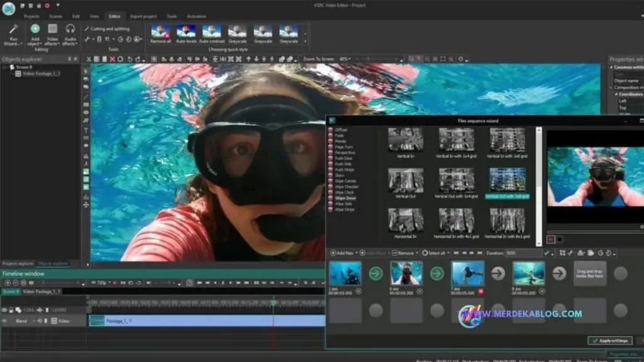
Task: Click the Undo arrow icon
Action: 130,59
